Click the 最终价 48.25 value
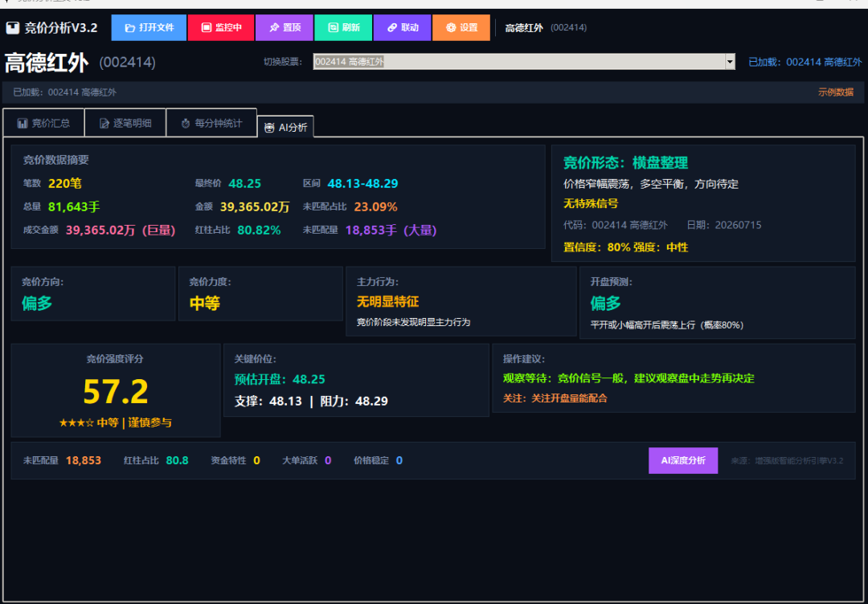The width and height of the screenshot is (868, 604). 244,184
